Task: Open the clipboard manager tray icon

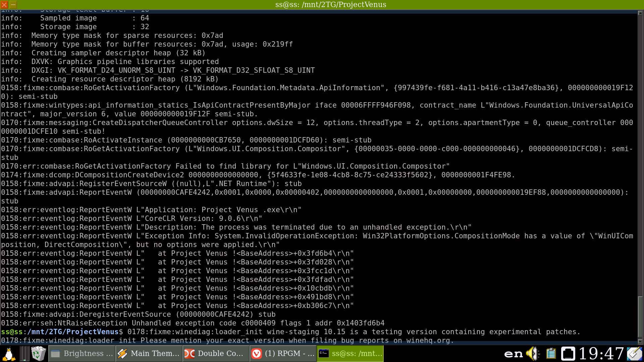Action: 551,354
